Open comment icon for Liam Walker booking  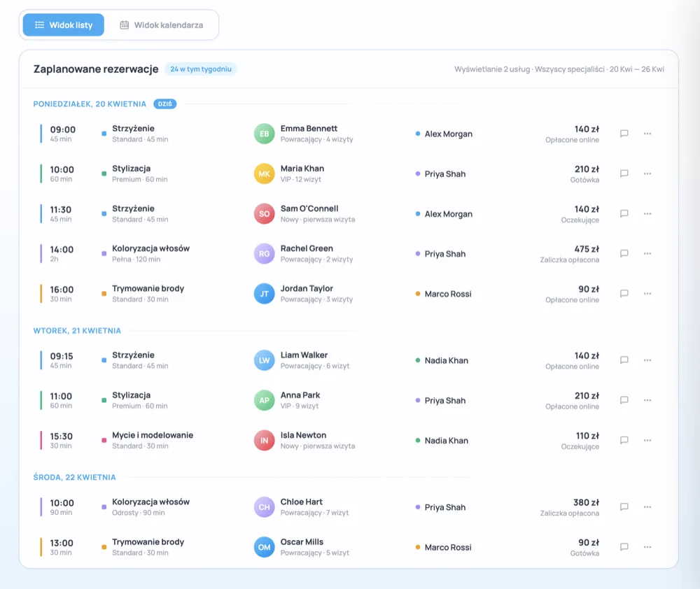(624, 360)
